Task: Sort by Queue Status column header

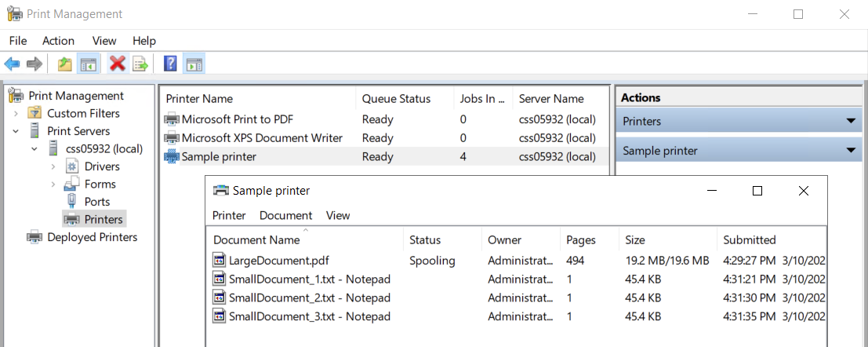Action: 396,99
